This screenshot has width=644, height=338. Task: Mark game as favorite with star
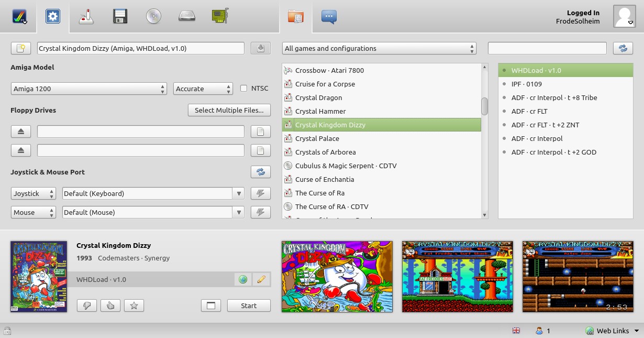click(x=134, y=306)
